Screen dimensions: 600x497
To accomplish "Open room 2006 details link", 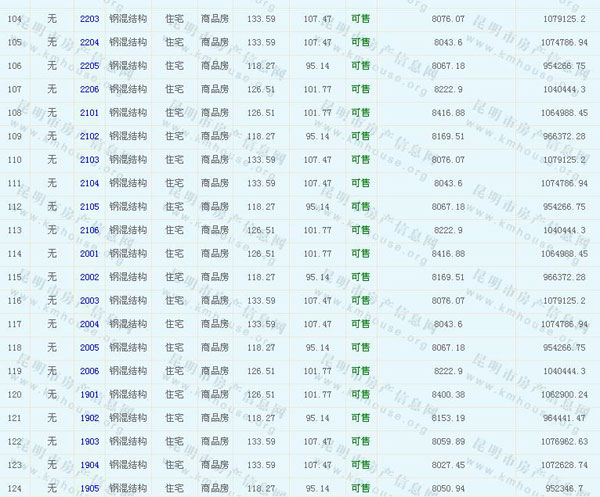I will click(89, 371).
